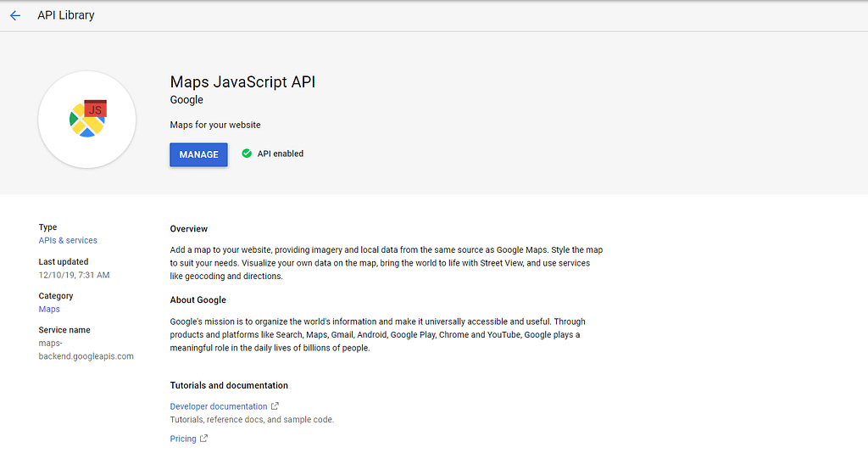Viewport: 868px width, 453px height.
Task: Open the Developer documentation link
Action: [x=218, y=406]
